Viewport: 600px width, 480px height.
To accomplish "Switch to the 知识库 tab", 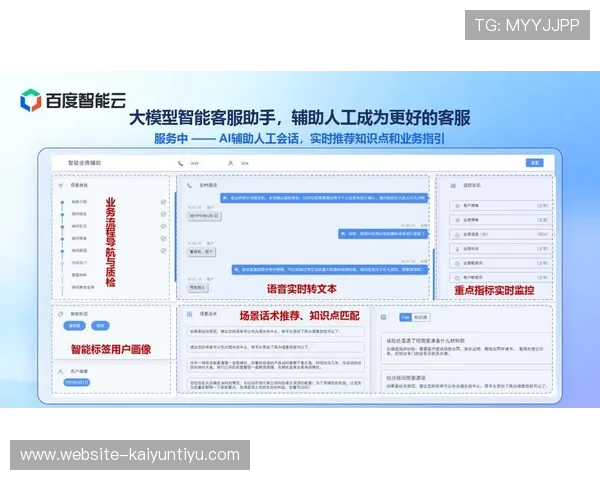I will click(421, 317).
